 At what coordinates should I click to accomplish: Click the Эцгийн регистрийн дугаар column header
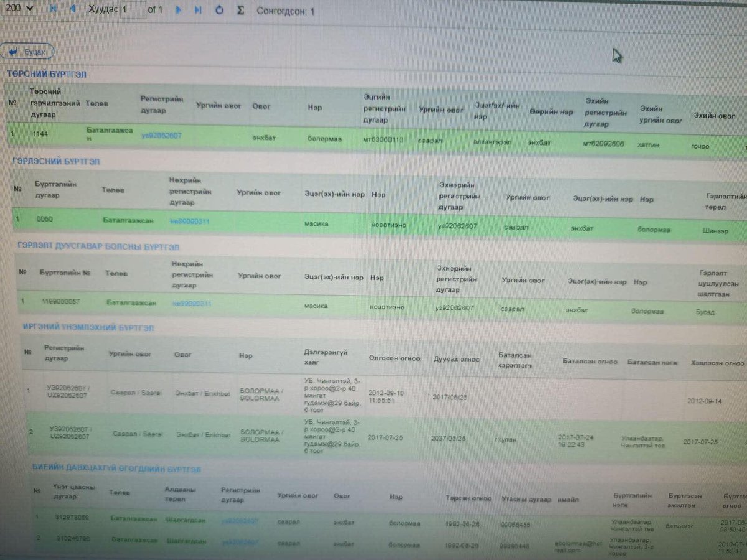point(385,108)
